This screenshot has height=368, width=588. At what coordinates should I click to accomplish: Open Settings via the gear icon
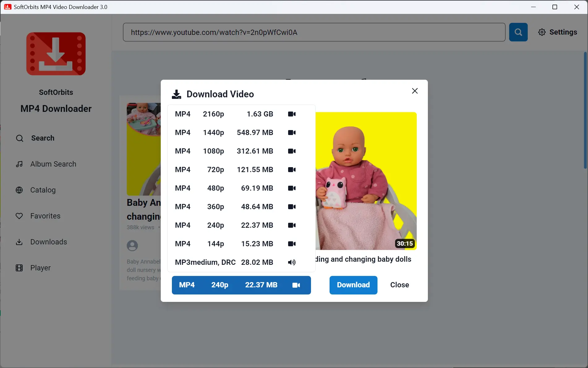pos(542,32)
